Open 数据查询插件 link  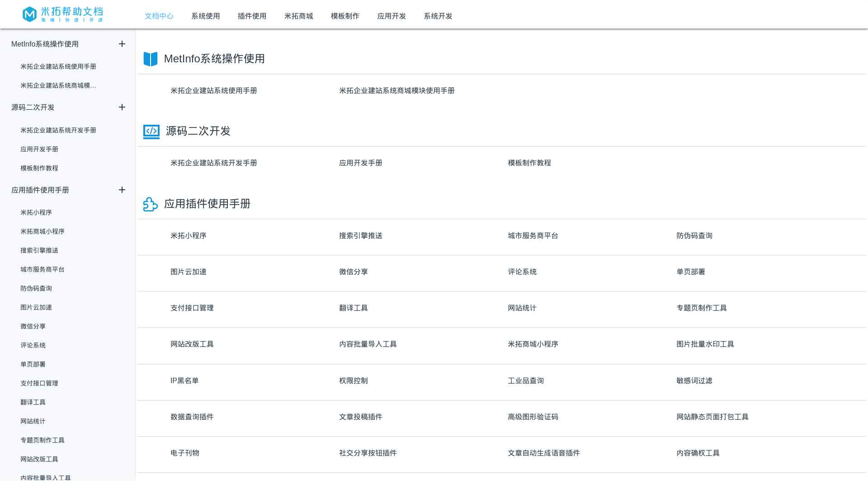[192, 417]
